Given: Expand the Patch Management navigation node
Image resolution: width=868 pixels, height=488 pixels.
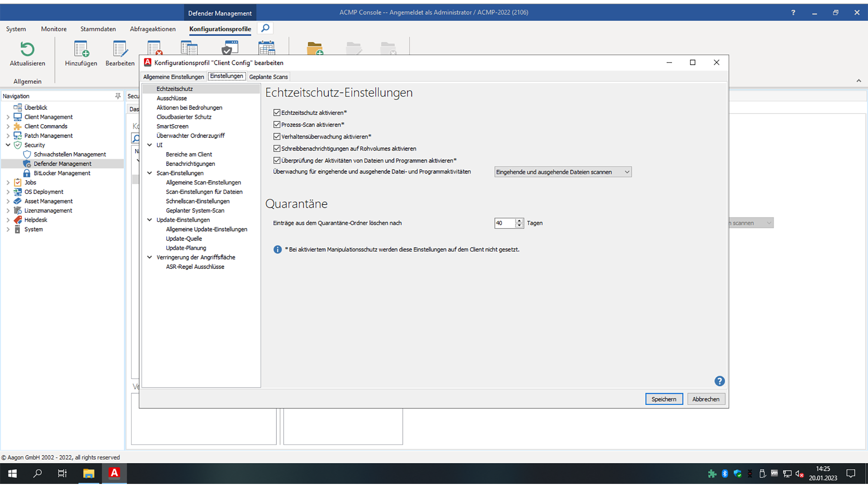Looking at the screenshot, I should pos(8,136).
